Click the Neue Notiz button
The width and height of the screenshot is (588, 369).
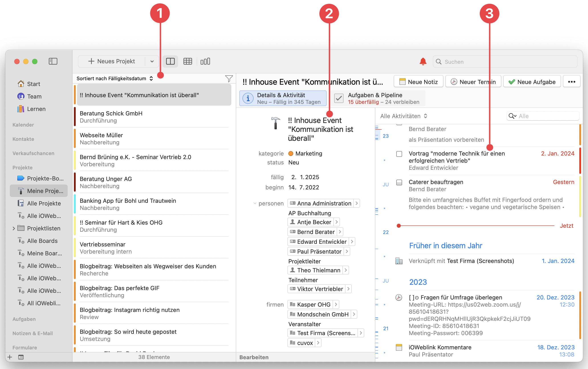coord(419,82)
